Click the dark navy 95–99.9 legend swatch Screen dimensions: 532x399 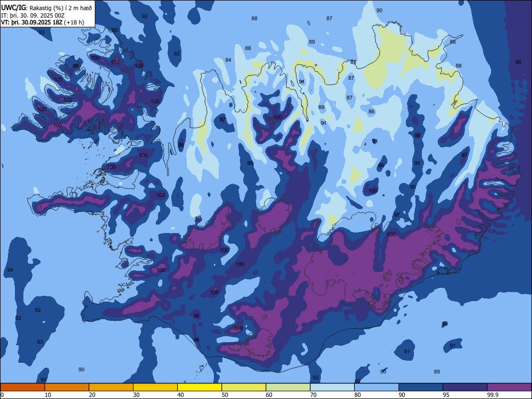(465, 387)
